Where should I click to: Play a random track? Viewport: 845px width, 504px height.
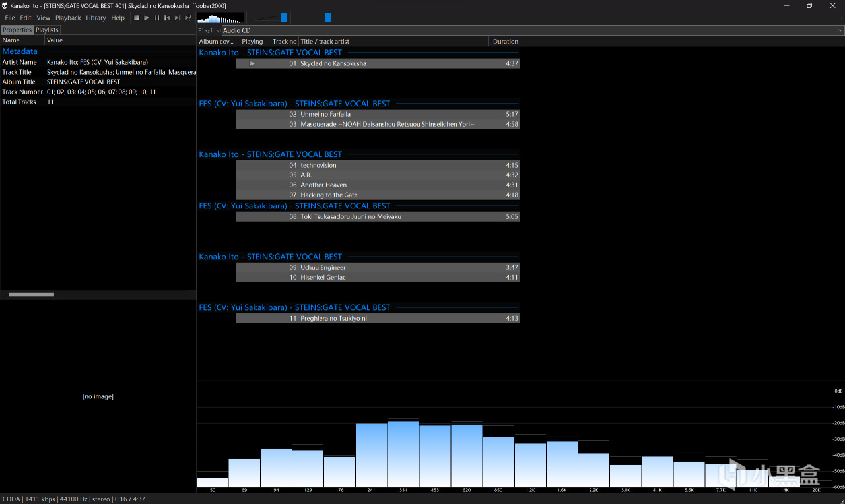188,18
